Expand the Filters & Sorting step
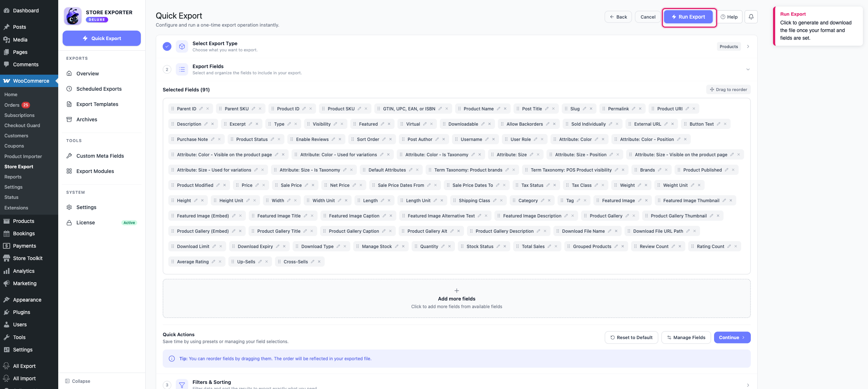The image size is (868, 389). coord(748,385)
